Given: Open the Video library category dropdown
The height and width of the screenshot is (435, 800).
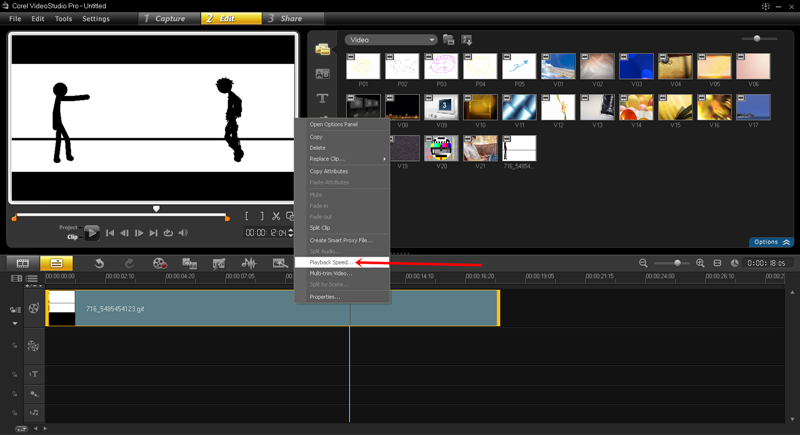Looking at the screenshot, I should point(390,40).
